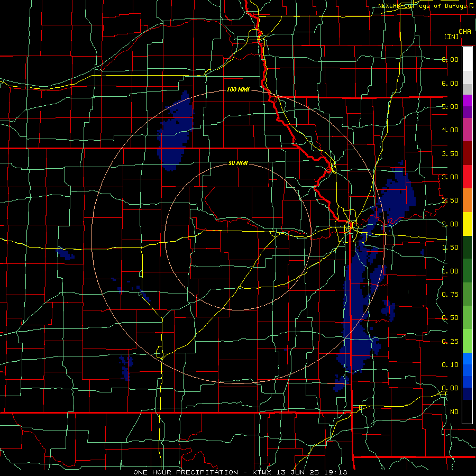Click the 2.00 legend value
This screenshot has height=476, width=476.
coord(450,224)
